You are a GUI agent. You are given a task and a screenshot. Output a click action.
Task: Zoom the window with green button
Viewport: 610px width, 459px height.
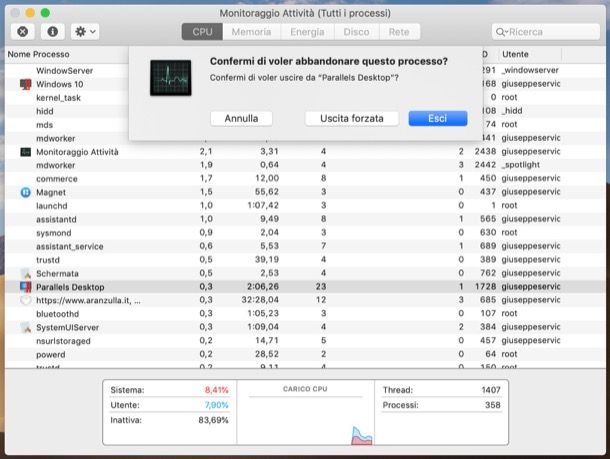coord(45,13)
